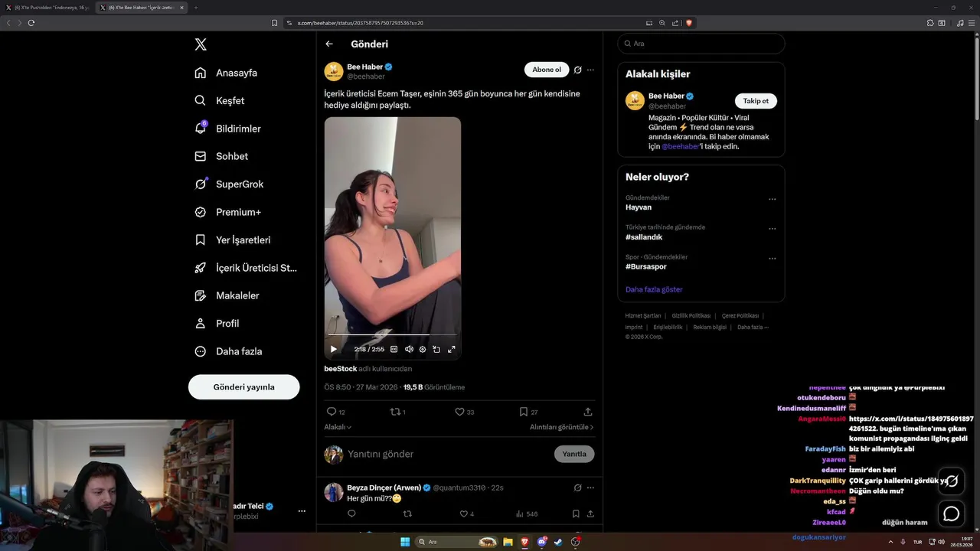The image size is (980, 551).
Task: Go back with Gönderi header arrow
Action: (329, 44)
